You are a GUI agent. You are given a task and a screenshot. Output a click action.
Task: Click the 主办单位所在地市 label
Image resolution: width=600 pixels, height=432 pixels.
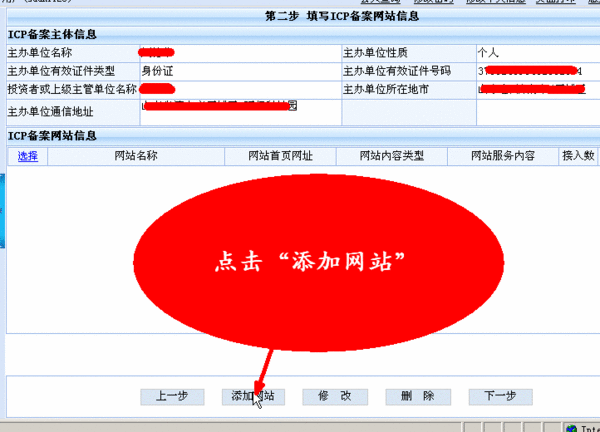386,90
